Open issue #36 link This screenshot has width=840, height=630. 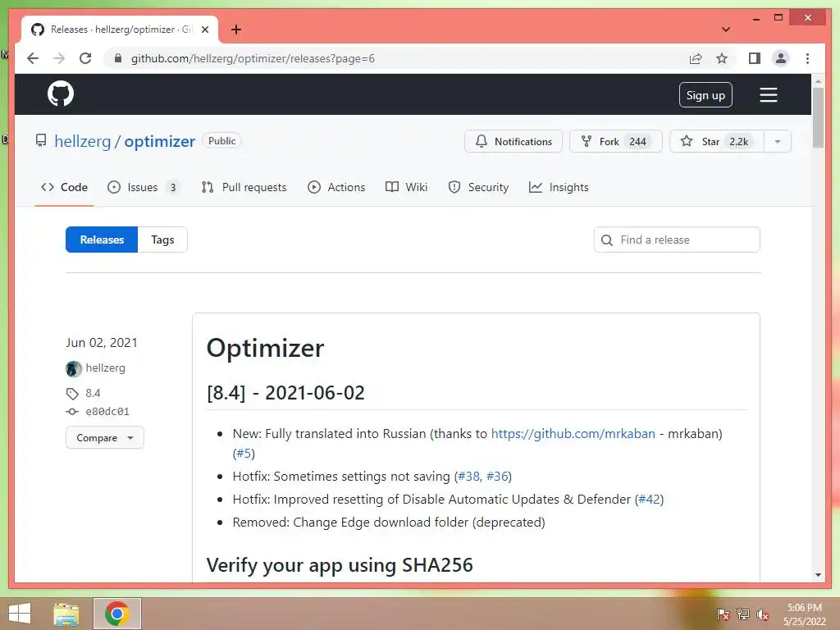click(497, 477)
